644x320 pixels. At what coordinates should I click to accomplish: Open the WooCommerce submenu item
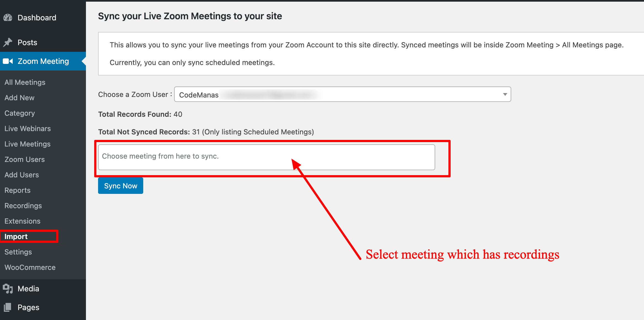point(30,267)
